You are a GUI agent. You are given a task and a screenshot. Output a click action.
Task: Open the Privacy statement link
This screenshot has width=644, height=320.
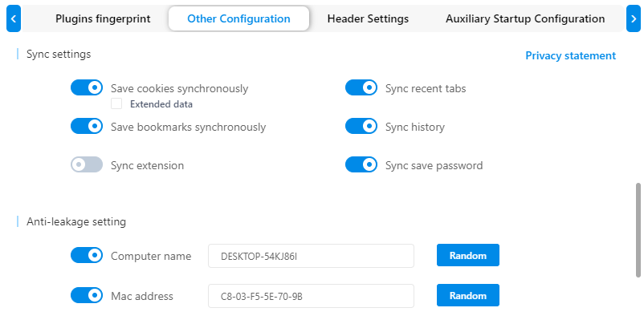pyautogui.click(x=570, y=55)
